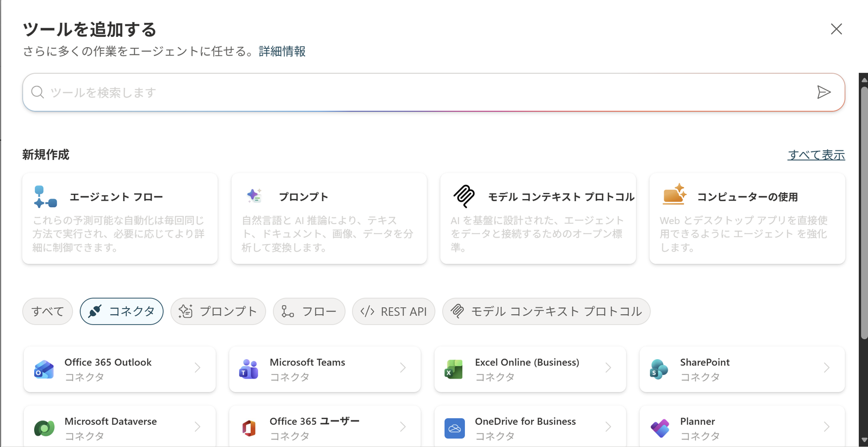
Task: Select the REST API filter tab
Action: [x=394, y=311]
